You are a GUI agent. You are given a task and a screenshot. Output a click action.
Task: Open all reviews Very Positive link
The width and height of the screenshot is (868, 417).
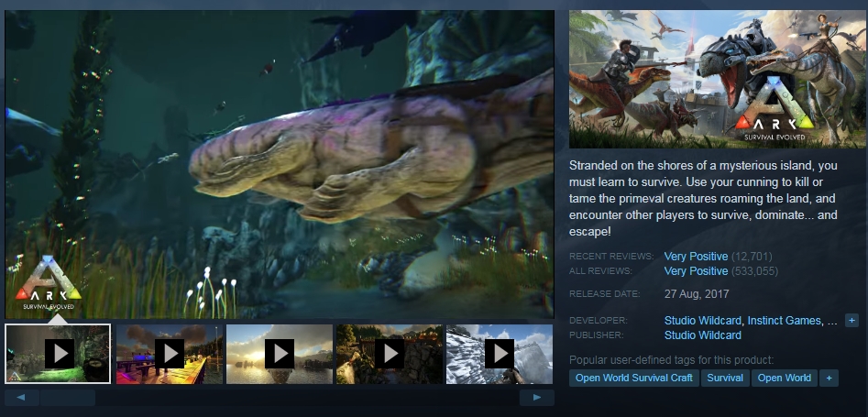pos(696,271)
